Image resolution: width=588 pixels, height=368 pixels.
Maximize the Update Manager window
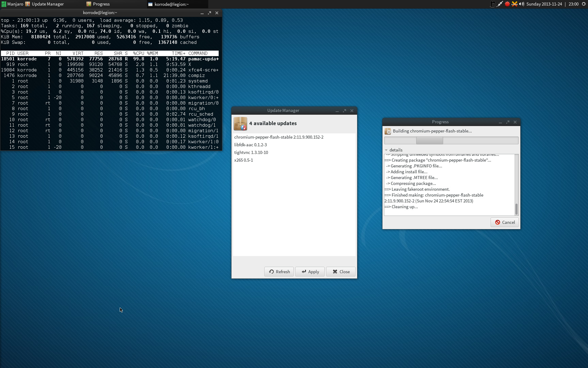coord(345,111)
